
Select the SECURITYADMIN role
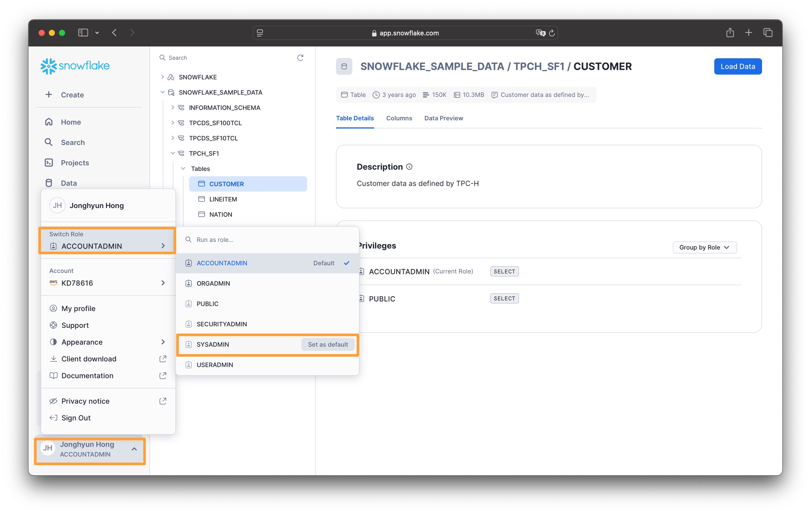coord(221,324)
